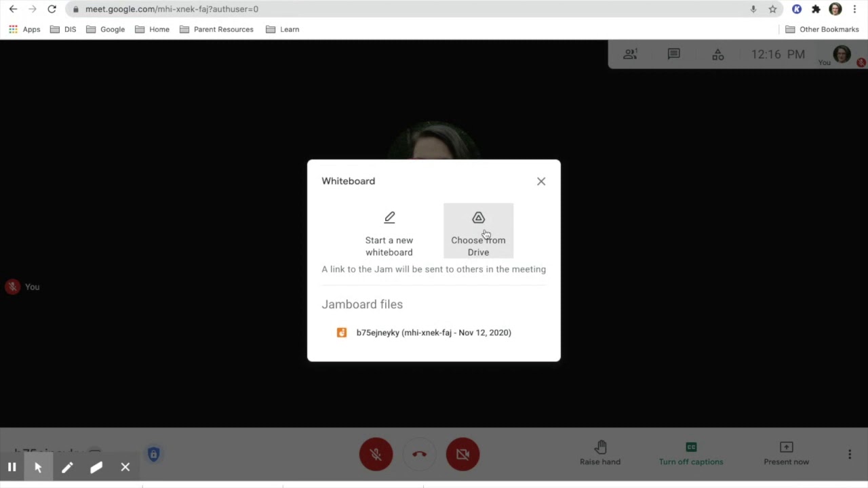The image size is (868, 488).
Task: Open the Present now menu
Action: [x=787, y=453]
